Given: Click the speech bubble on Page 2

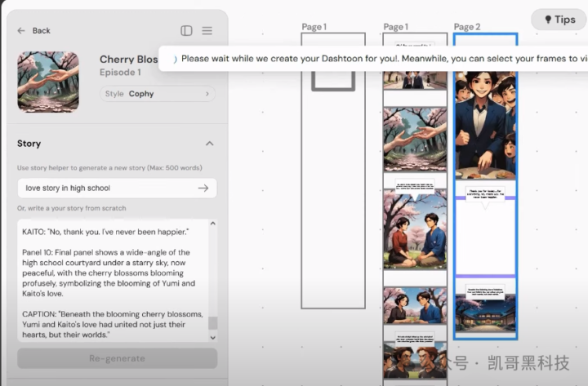Looking at the screenshot, I should tap(484, 196).
